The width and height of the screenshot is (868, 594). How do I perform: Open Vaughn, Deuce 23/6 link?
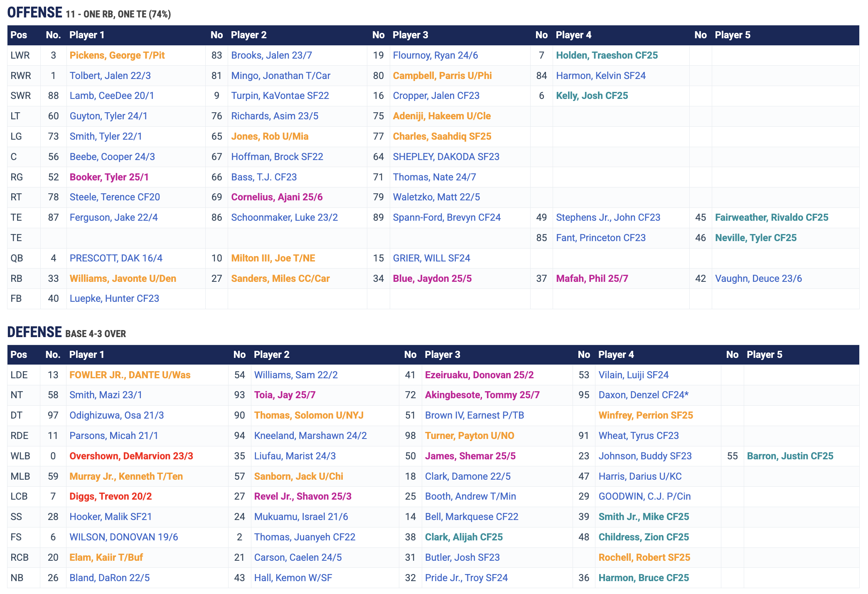(758, 279)
